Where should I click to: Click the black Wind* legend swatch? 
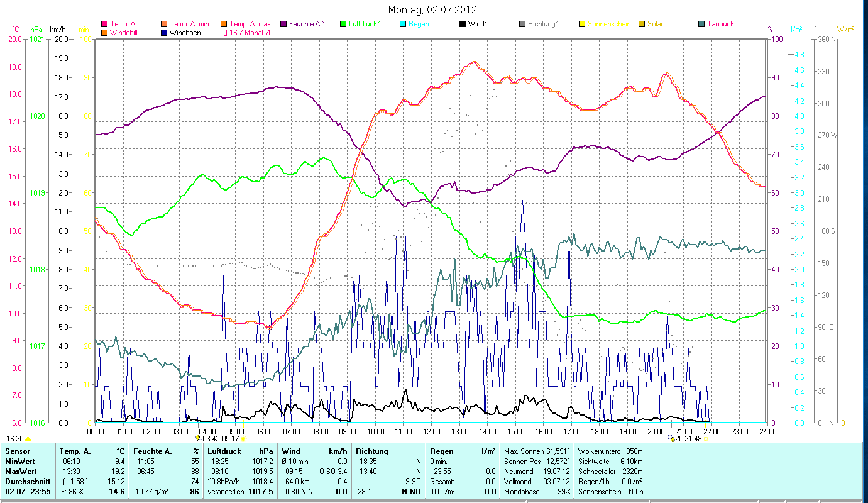tap(463, 24)
